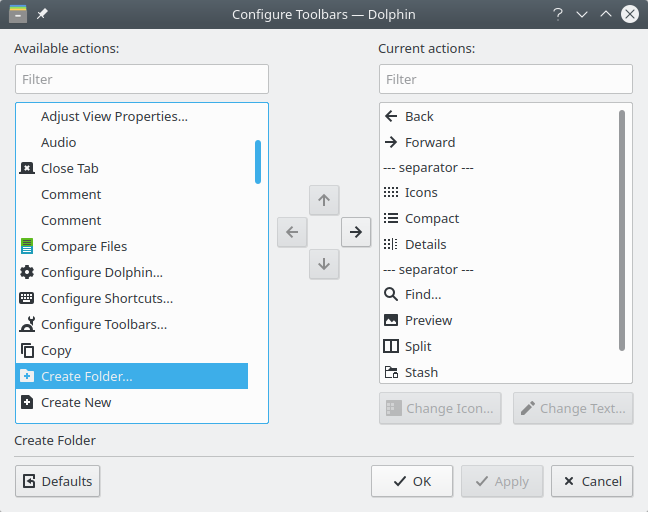Move selected action down with down arrow
The height and width of the screenshot is (512, 648).
click(324, 264)
